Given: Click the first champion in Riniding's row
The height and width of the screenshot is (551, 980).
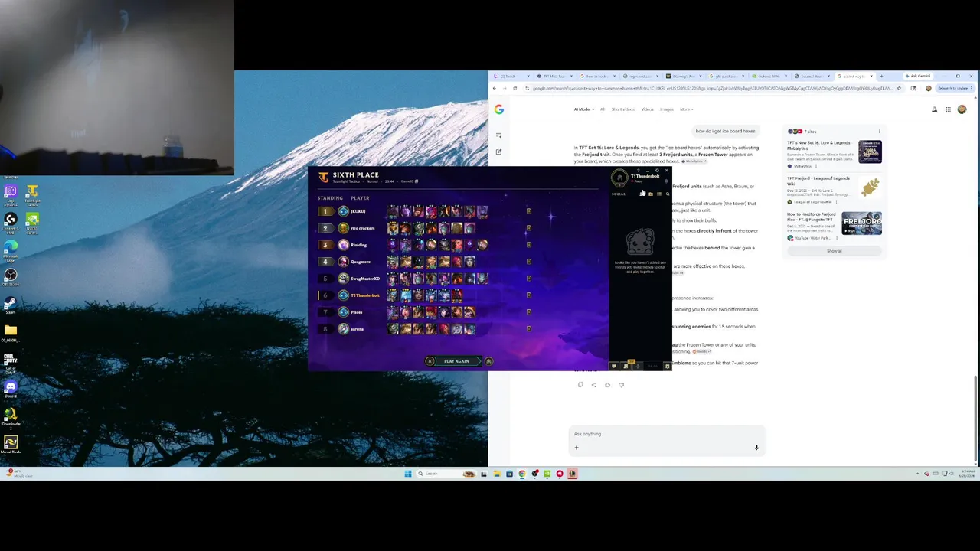Looking at the screenshot, I should [393, 245].
